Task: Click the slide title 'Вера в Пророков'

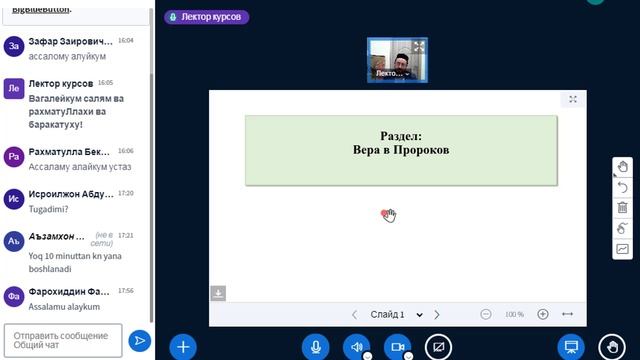Action: pos(401,150)
